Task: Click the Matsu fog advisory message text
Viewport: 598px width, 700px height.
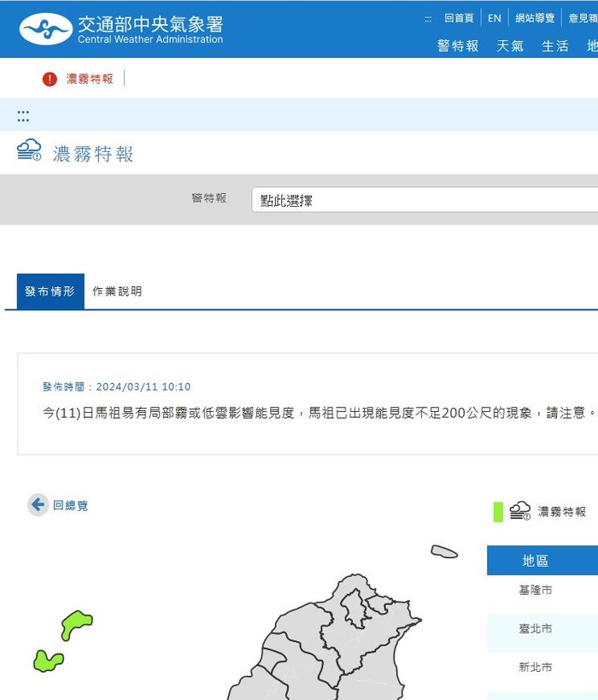Action: click(319, 413)
